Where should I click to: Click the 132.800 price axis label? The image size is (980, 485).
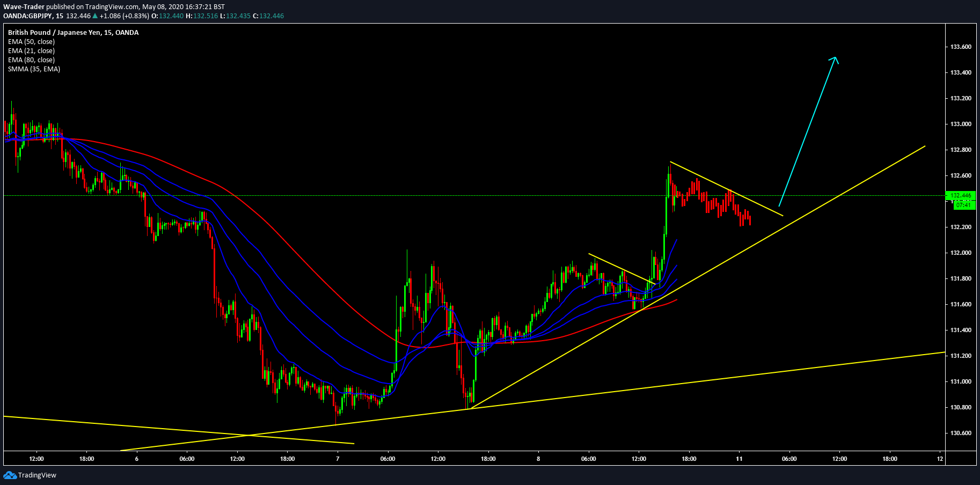pos(961,150)
